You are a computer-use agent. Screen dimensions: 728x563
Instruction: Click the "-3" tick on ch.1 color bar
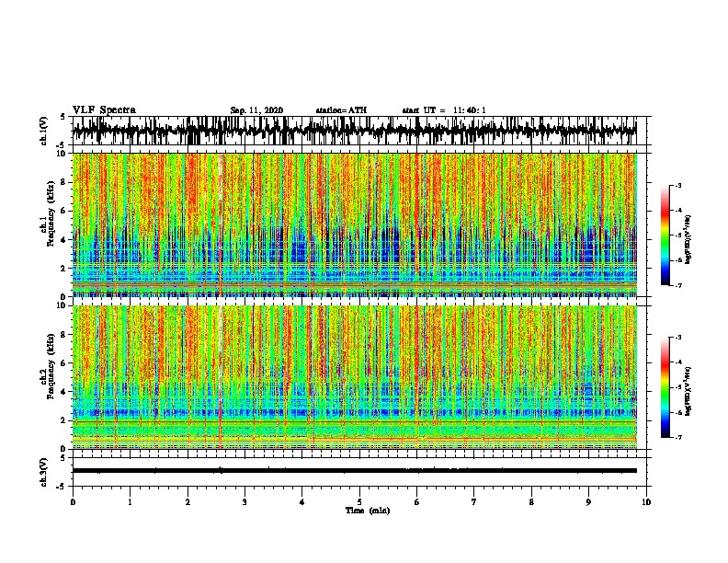(x=678, y=185)
